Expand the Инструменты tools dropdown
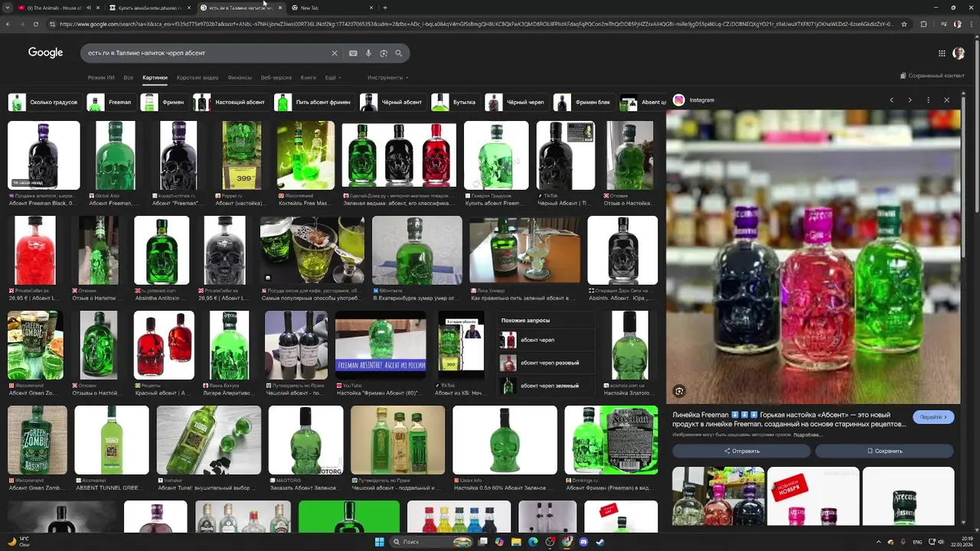The height and width of the screenshot is (551, 980). [x=387, y=77]
